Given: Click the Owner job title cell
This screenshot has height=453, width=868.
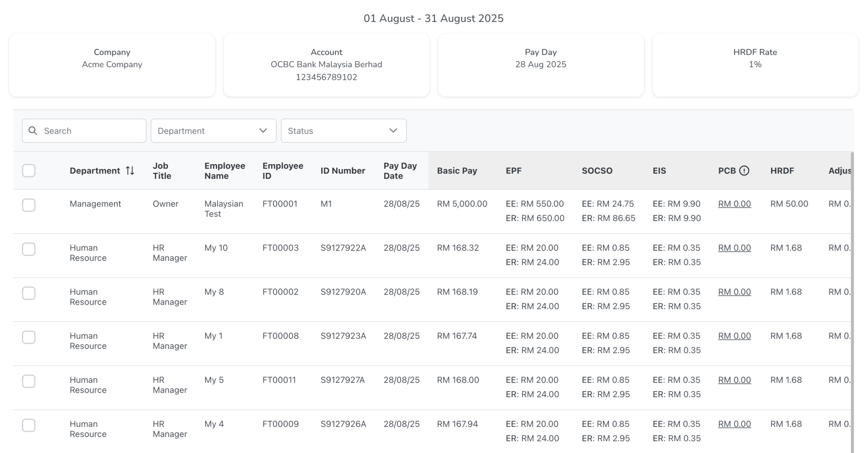Looking at the screenshot, I should (x=165, y=204).
